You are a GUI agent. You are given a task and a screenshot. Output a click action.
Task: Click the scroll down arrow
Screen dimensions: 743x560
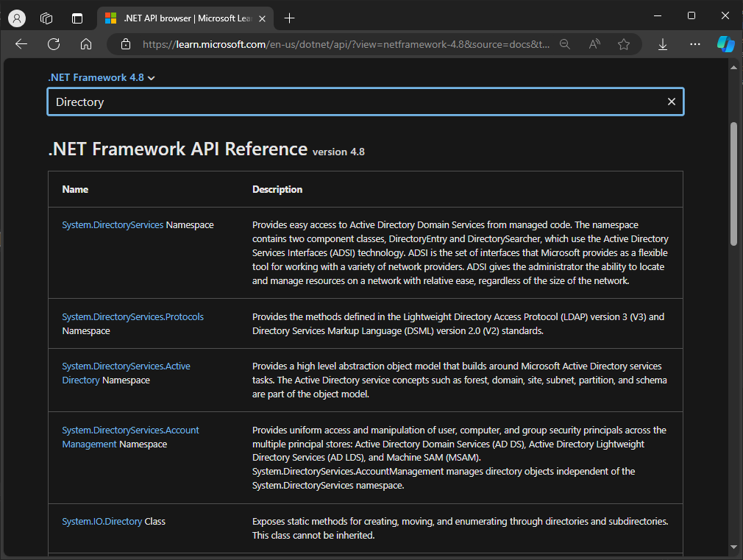(x=733, y=547)
